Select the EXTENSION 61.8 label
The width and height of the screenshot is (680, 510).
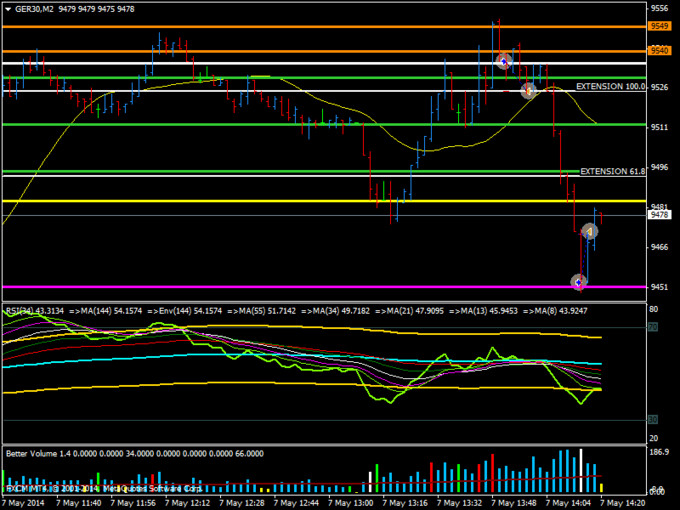(612, 171)
